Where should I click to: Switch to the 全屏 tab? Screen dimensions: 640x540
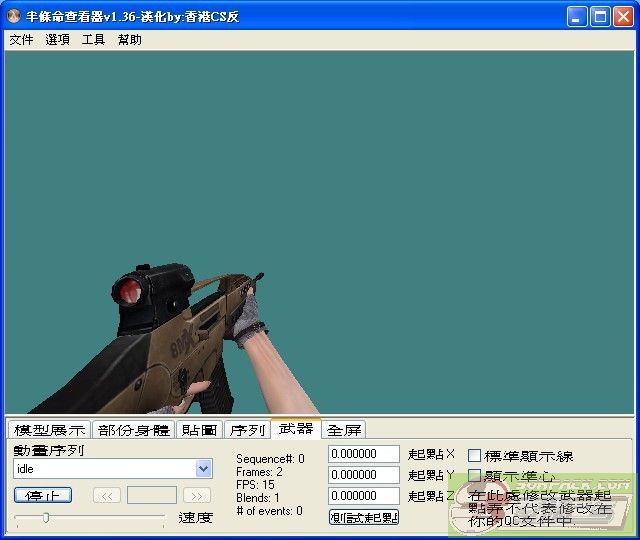[344, 430]
